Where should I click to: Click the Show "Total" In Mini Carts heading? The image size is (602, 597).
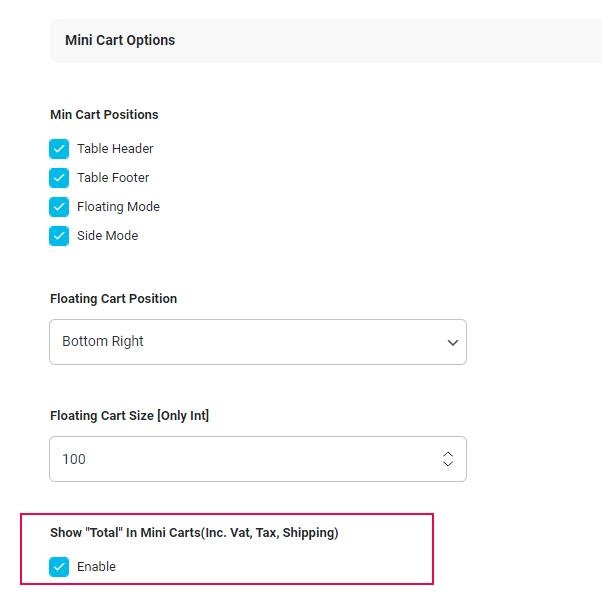pos(194,533)
